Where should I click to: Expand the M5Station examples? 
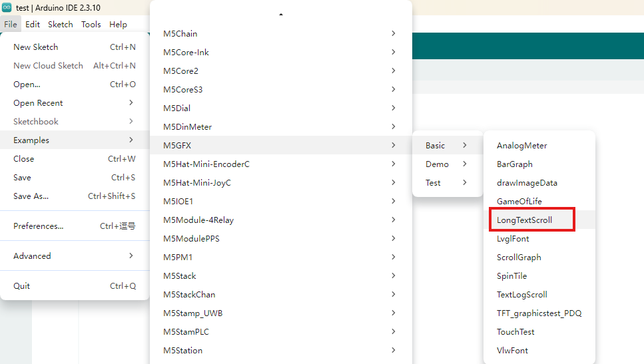(281, 351)
